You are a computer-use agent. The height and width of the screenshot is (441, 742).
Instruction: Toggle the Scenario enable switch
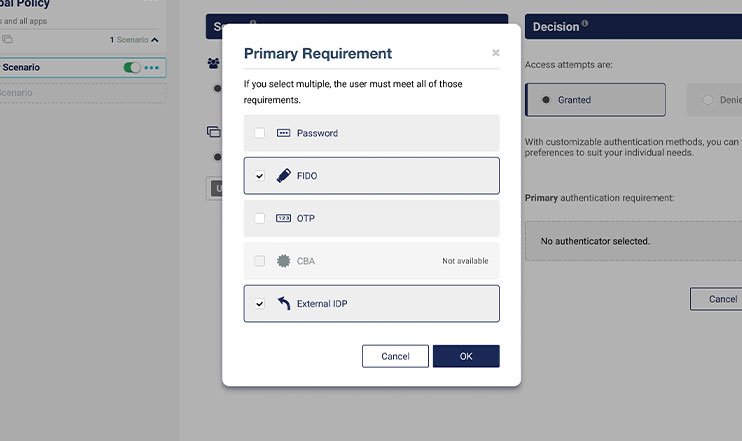[131, 68]
